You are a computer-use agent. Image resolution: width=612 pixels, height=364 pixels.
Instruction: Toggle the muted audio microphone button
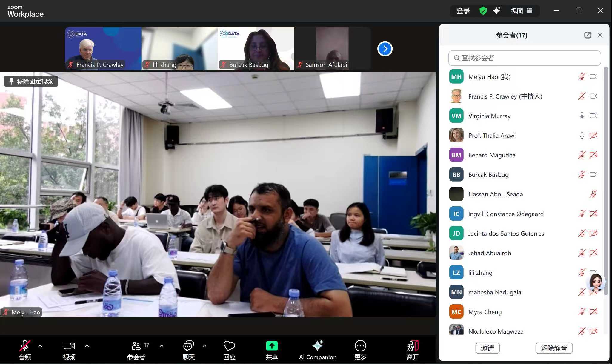[x=25, y=346]
